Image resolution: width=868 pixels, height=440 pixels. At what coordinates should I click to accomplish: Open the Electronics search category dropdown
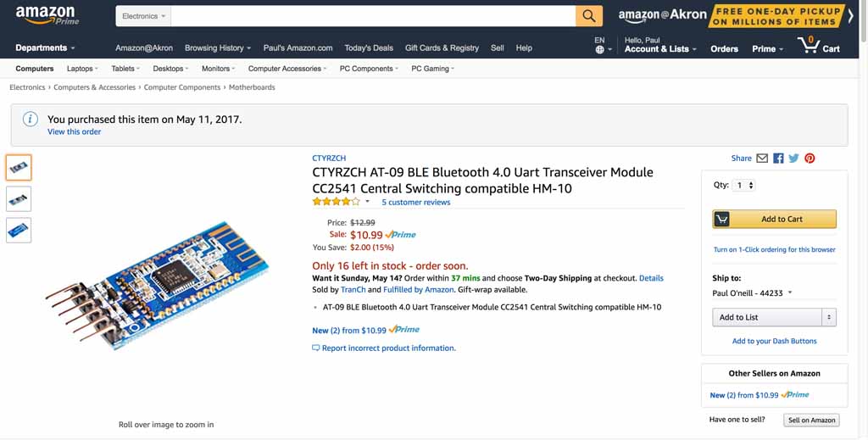(x=144, y=16)
